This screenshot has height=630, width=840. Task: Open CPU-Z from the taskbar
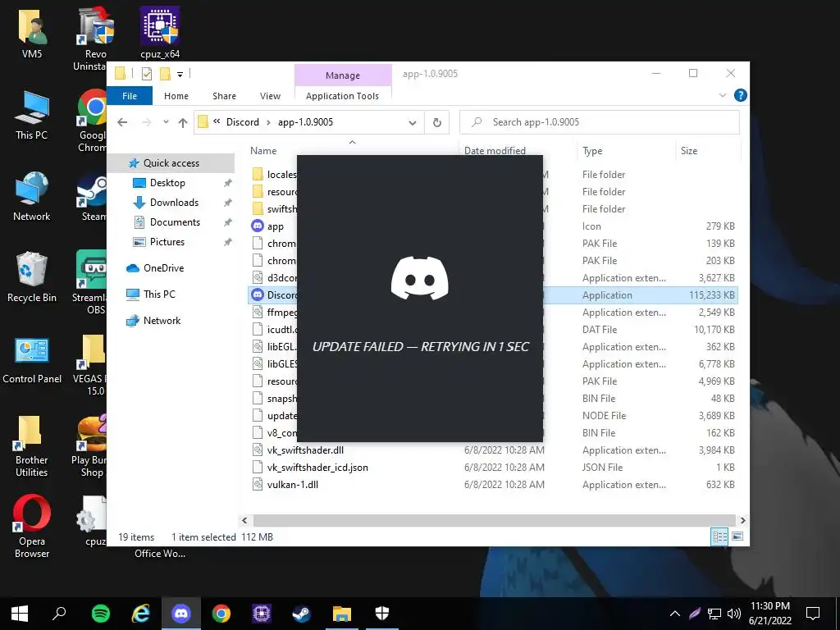[262, 614]
